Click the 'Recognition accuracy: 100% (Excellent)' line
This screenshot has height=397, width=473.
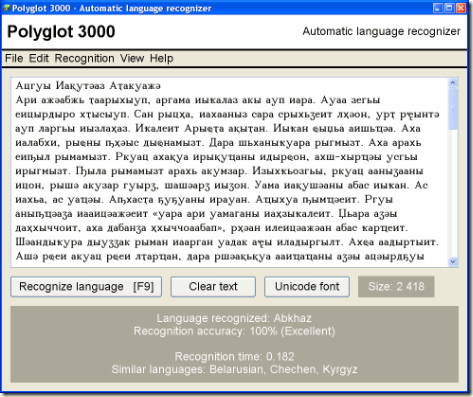234,331
